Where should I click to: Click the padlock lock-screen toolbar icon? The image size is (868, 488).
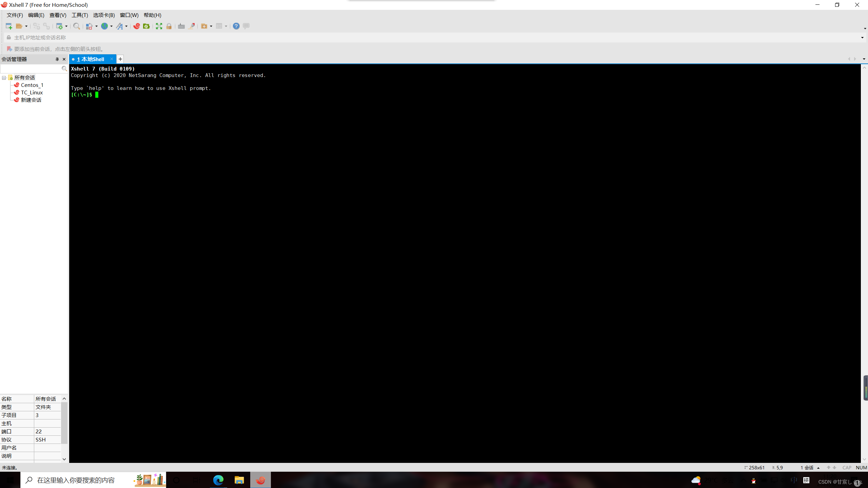(169, 26)
